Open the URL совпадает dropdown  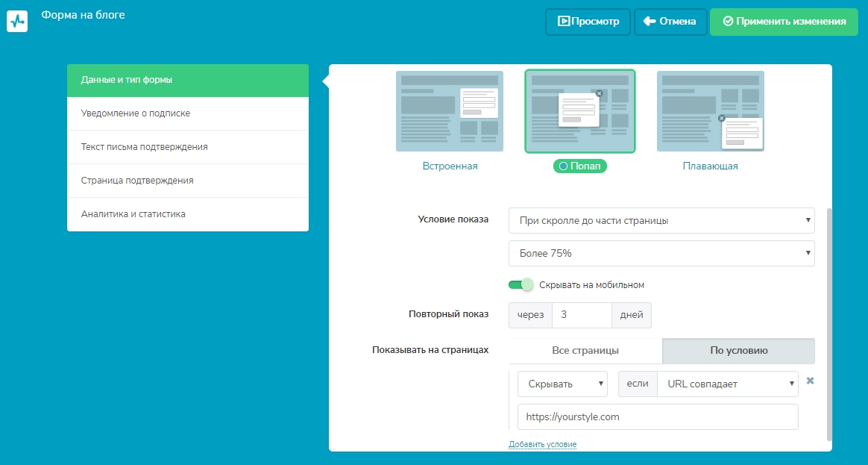point(727,384)
